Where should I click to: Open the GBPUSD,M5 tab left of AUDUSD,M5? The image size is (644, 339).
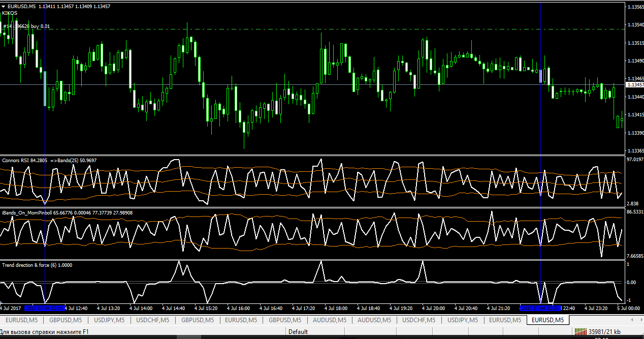pyautogui.click(x=285, y=320)
